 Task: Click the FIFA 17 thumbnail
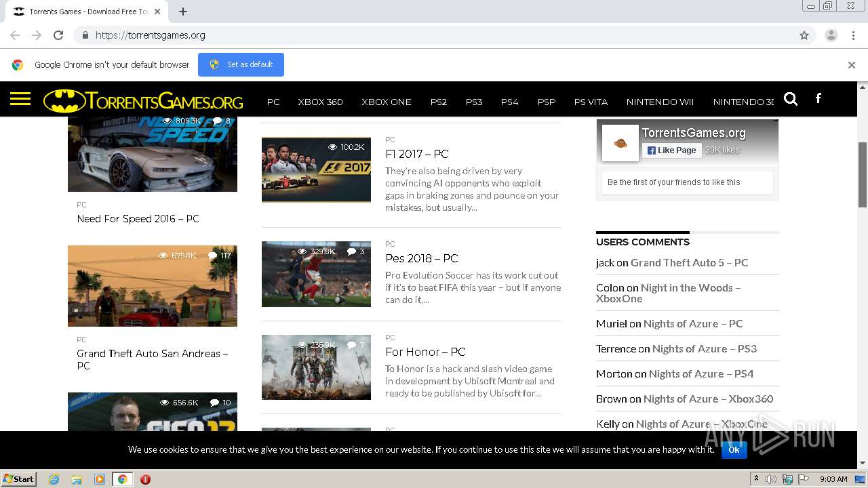pyautogui.click(x=153, y=411)
